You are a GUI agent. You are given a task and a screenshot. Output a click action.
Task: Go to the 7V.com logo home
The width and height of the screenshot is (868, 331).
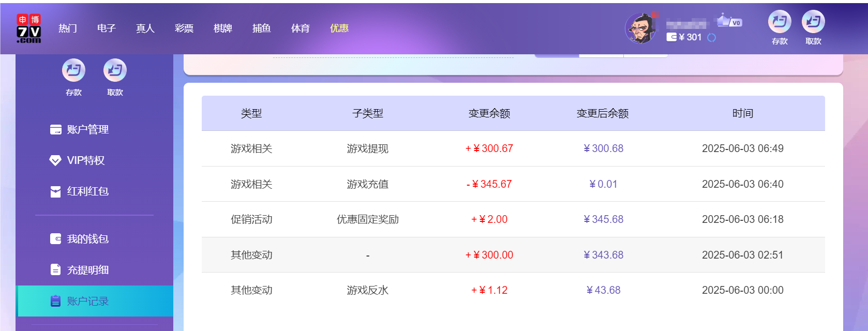(28, 28)
